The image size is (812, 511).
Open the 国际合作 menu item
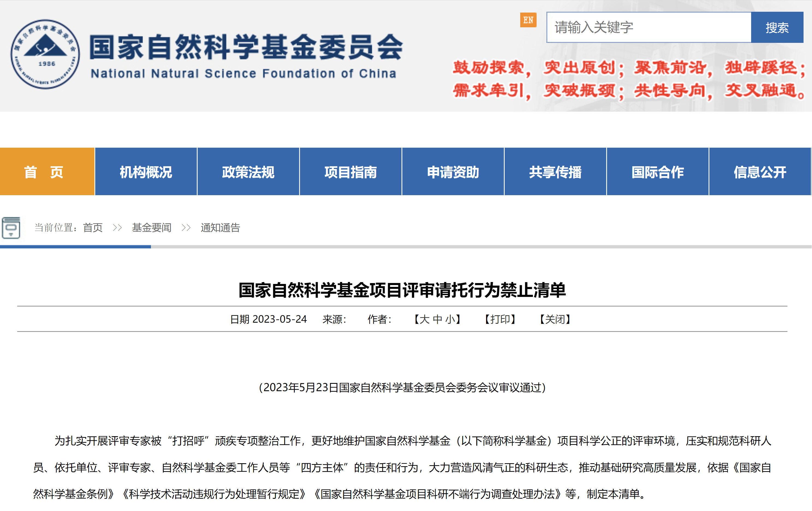click(658, 172)
